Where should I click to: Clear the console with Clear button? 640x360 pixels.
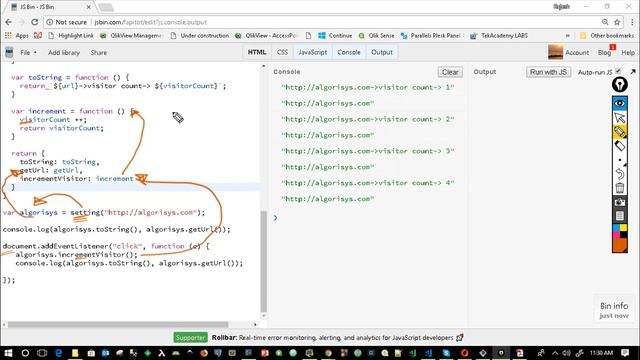tap(450, 72)
